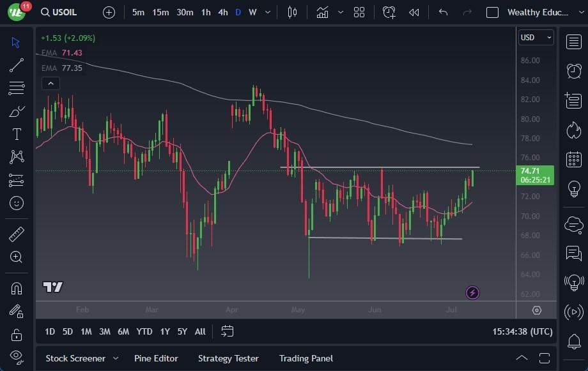
Task: Select the 4h timeframe button
Action: pyautogui.click(x=222, y=12)
